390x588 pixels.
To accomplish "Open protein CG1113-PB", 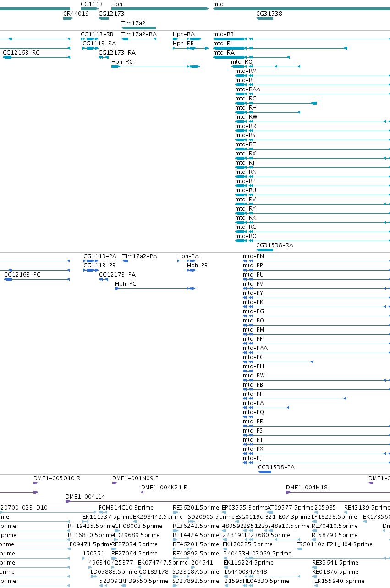I will click(99, 266).
